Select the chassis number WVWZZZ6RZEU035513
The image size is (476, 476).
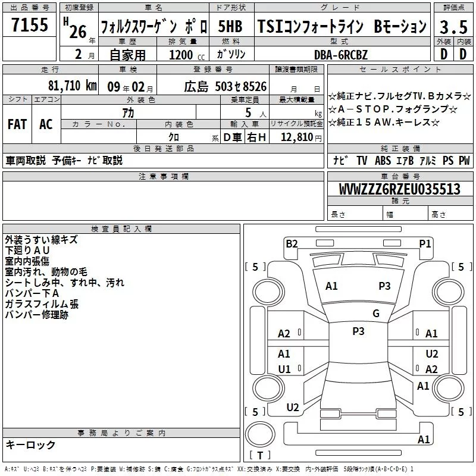point(399,189)
